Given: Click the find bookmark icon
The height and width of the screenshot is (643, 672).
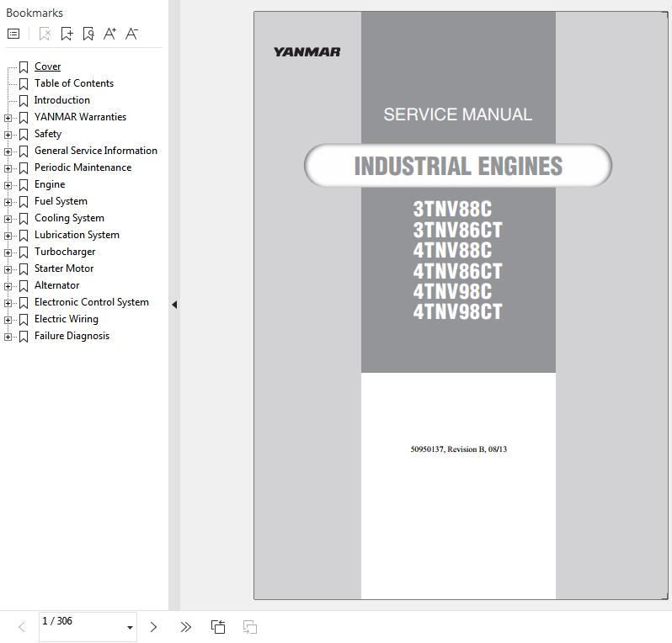Looking at the screenshot, I should tap(88, 34).
